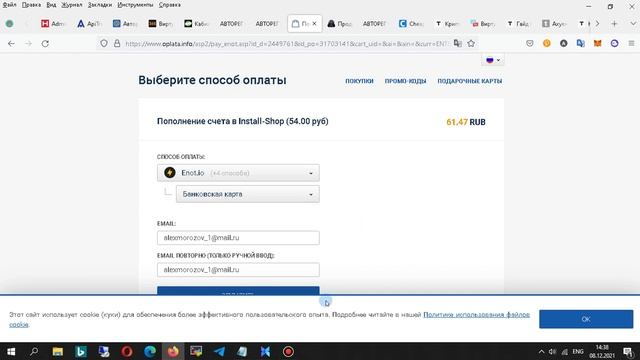Switch to the Крип tab
The width and height of the screenshot is (640, 360).
tap(447, 24)
